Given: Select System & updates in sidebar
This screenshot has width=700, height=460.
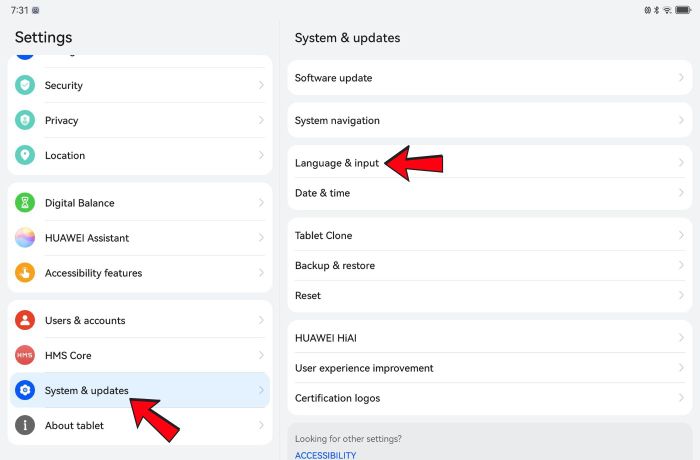Looking at the screenshot, I should 87,391.
